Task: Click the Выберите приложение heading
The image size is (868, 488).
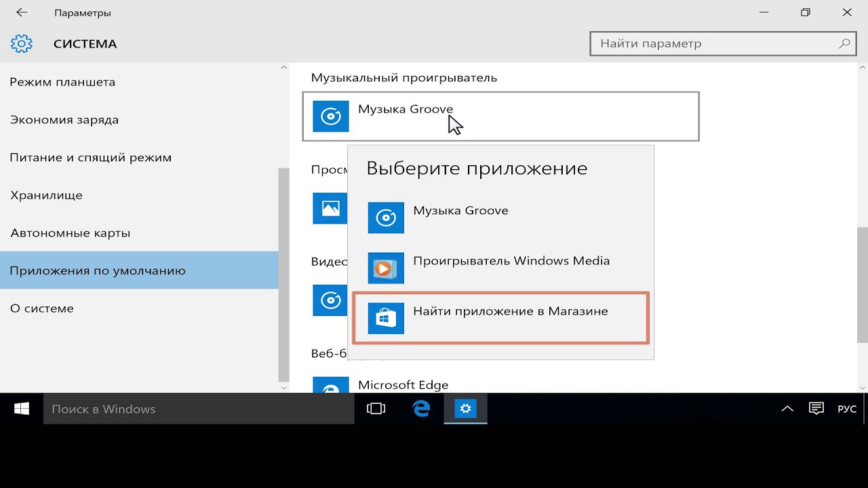Action: coord(477,168)
